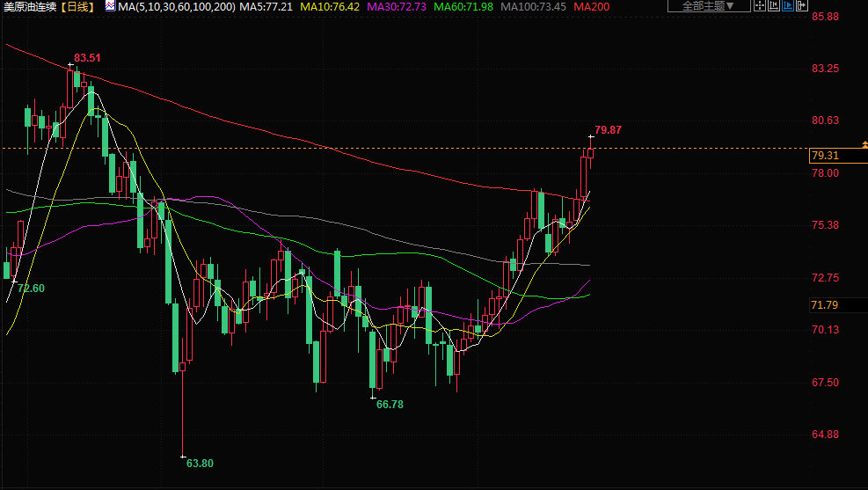Click the crosshair cursor icon in the top toolbar
This screenshot has width=868, height=490.
(760, 5)
